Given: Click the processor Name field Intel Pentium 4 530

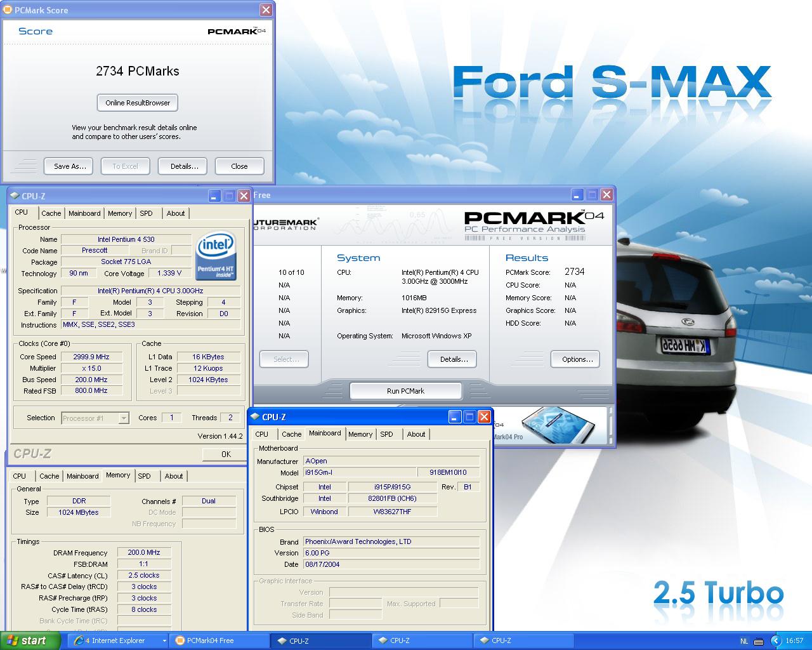Looking at the screenshot, I should (126, 239).
